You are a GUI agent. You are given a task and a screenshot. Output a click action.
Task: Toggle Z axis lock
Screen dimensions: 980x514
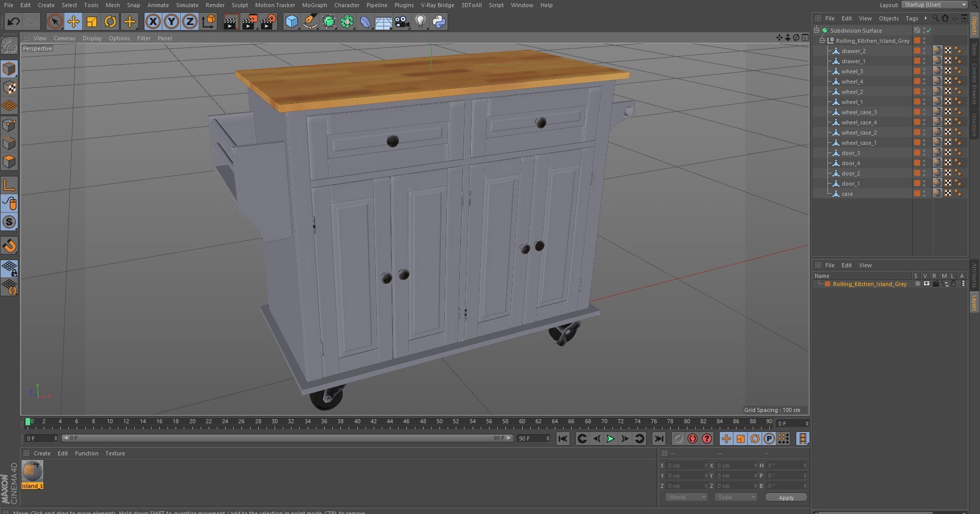[x=190, y=21]
